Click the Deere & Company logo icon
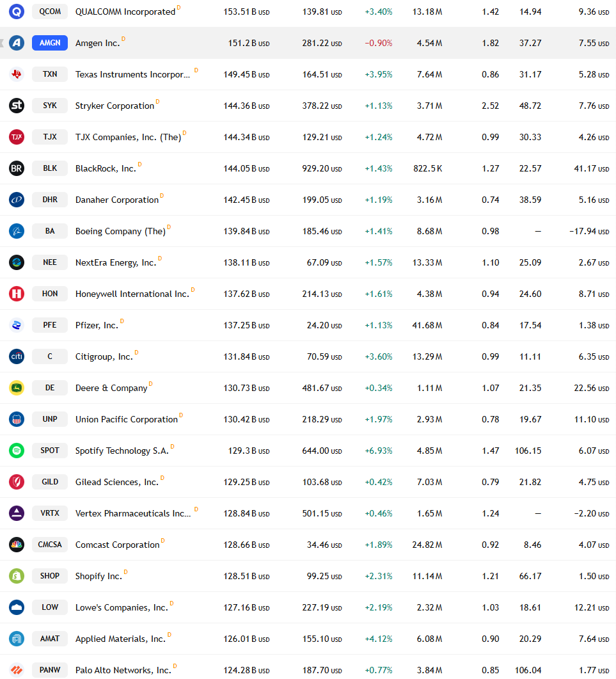The width and height of the screenshot is (616, 679). coord(17,388)
